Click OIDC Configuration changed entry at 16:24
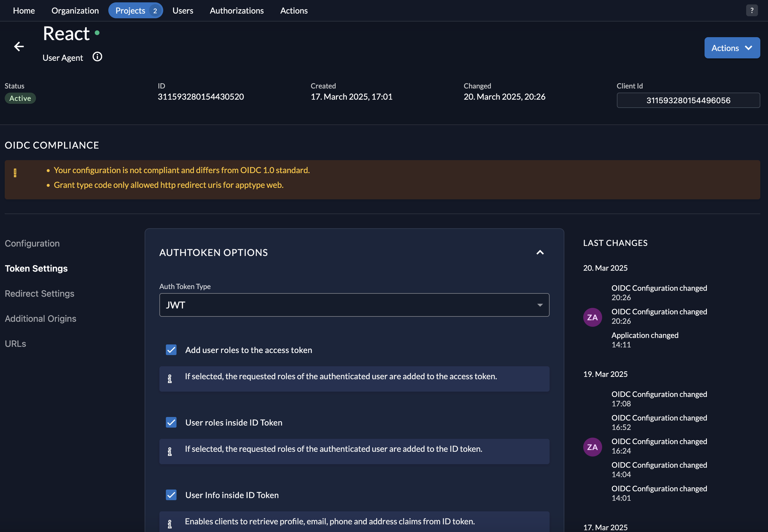 click(659, 446)
